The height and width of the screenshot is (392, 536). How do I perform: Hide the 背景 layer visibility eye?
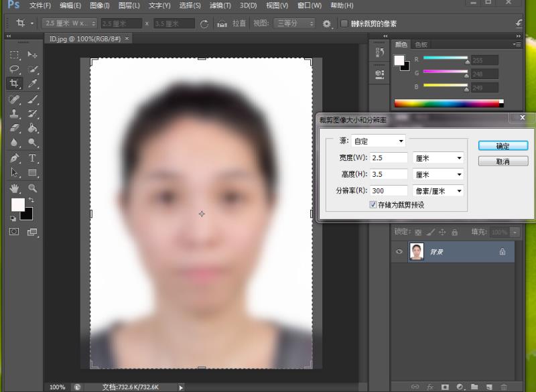coord(399,251)
